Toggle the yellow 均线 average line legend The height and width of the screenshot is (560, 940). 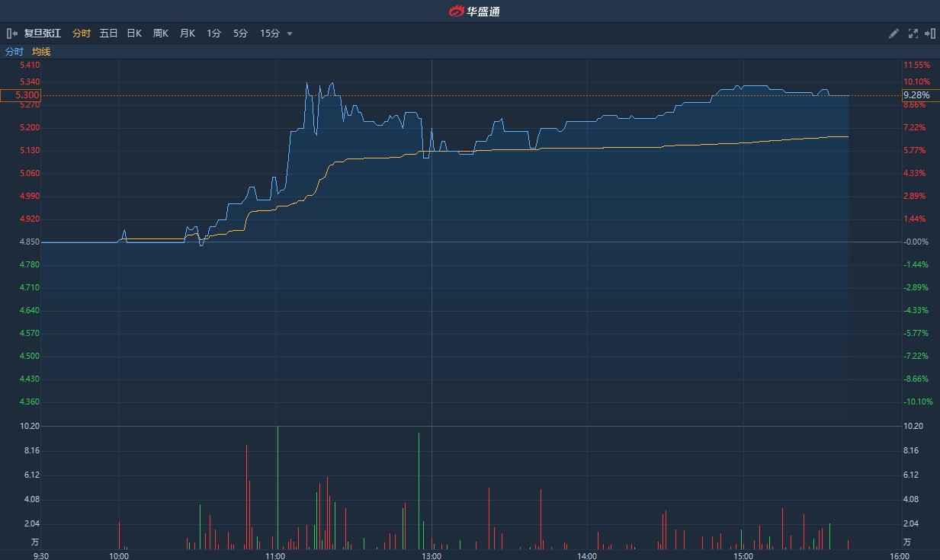41,52
